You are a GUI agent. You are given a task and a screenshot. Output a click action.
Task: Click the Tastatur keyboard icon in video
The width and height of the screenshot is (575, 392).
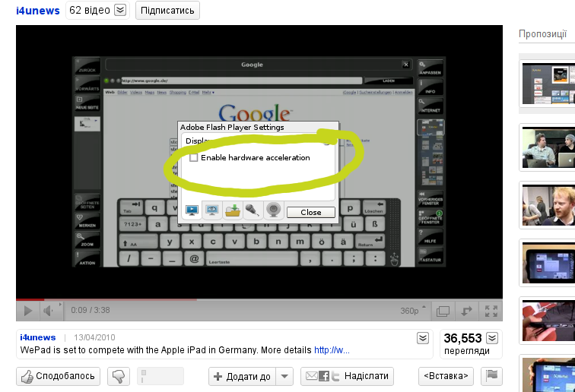430,255
